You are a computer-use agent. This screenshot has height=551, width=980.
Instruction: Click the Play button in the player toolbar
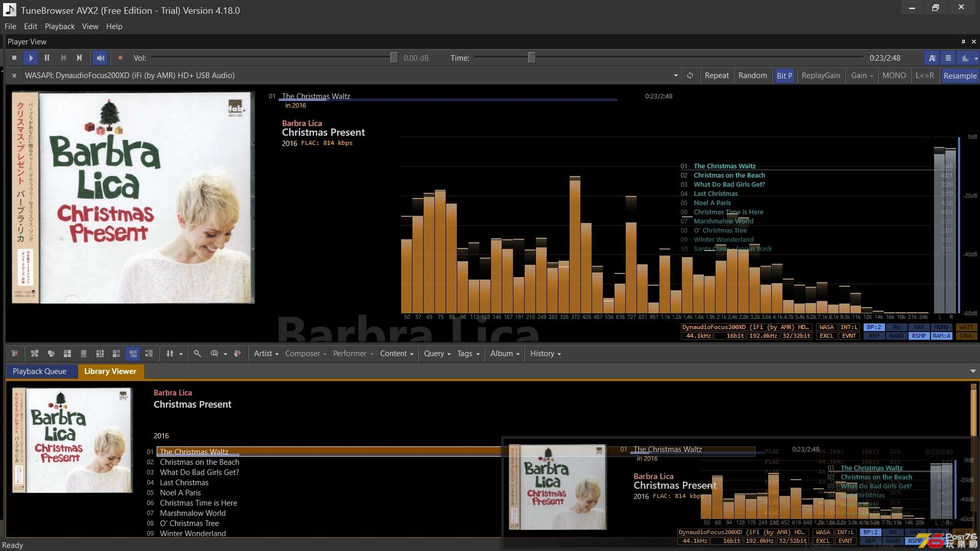pos(31,58)
